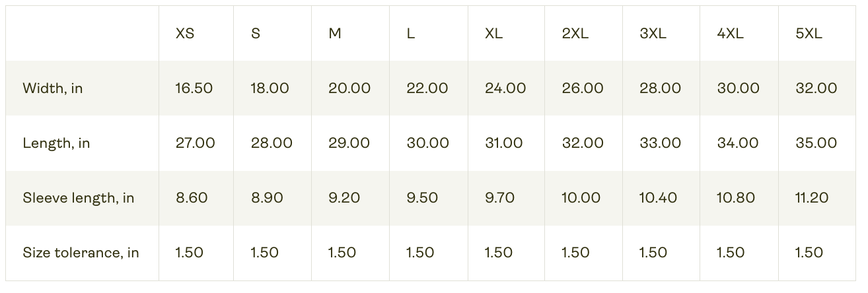
Task: Select the M length value 29.00
Action: (349, 143)
